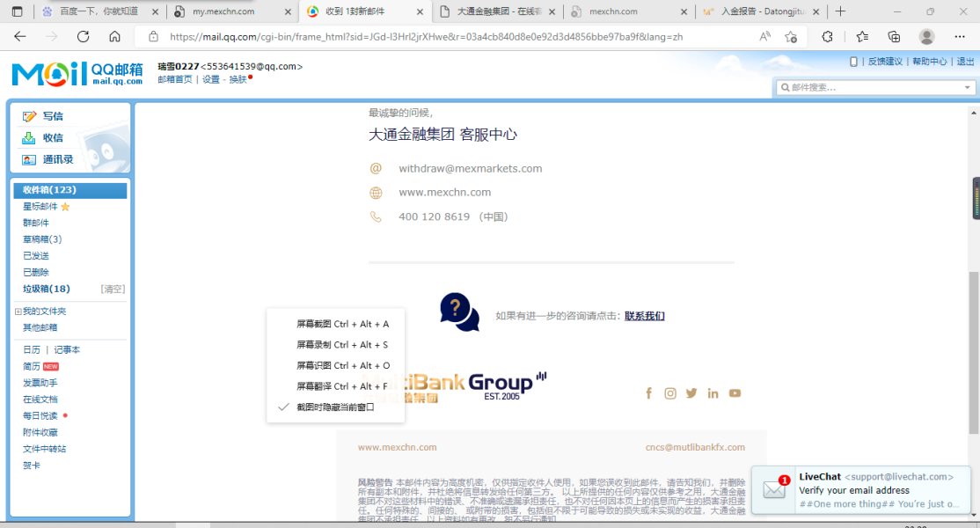Open the 收件箱(123) inbox folder
This screenshot has width=980, height=528.
click(x=70, y=190)
